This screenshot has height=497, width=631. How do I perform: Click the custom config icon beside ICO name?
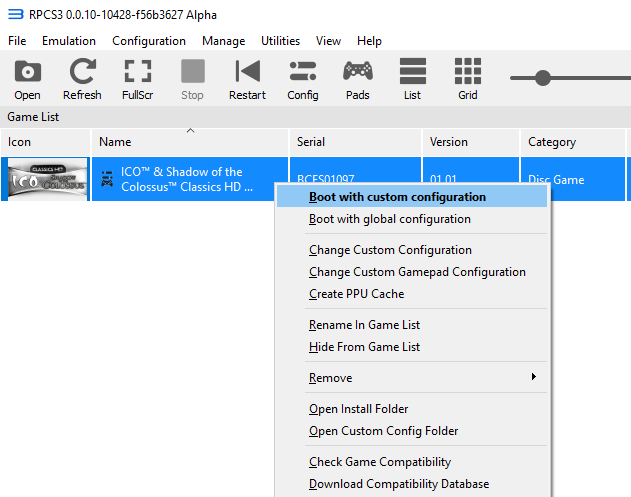[x=107, y=179]
